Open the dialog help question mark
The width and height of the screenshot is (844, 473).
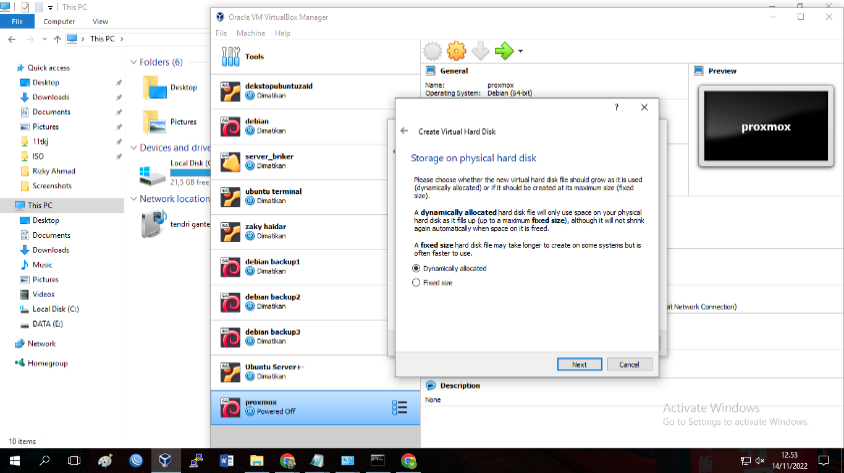pyautogui.click(x=617, y=108)
